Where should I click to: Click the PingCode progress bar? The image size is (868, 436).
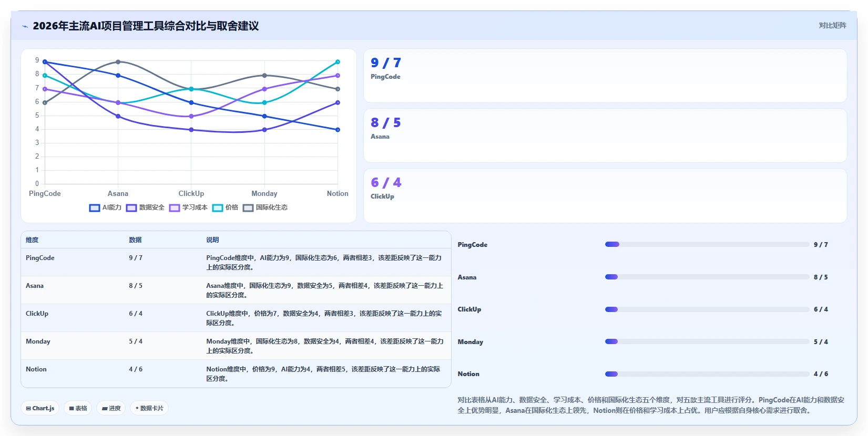707,244
